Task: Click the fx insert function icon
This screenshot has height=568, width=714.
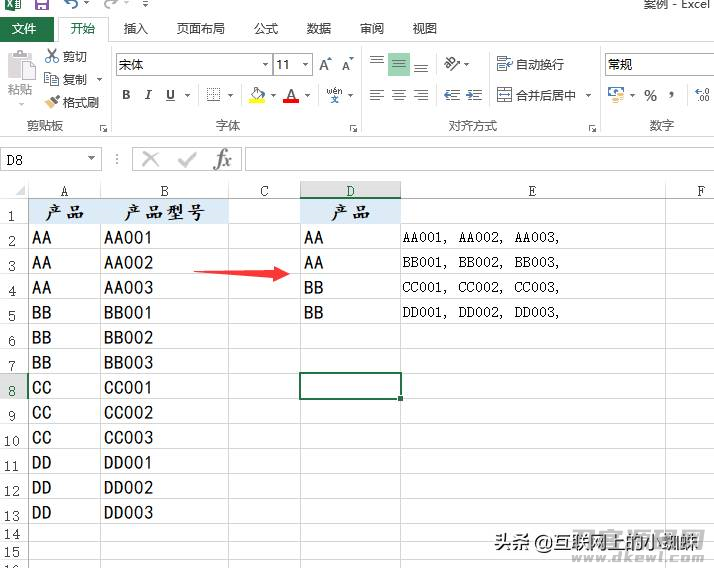Action: [223, 159]
